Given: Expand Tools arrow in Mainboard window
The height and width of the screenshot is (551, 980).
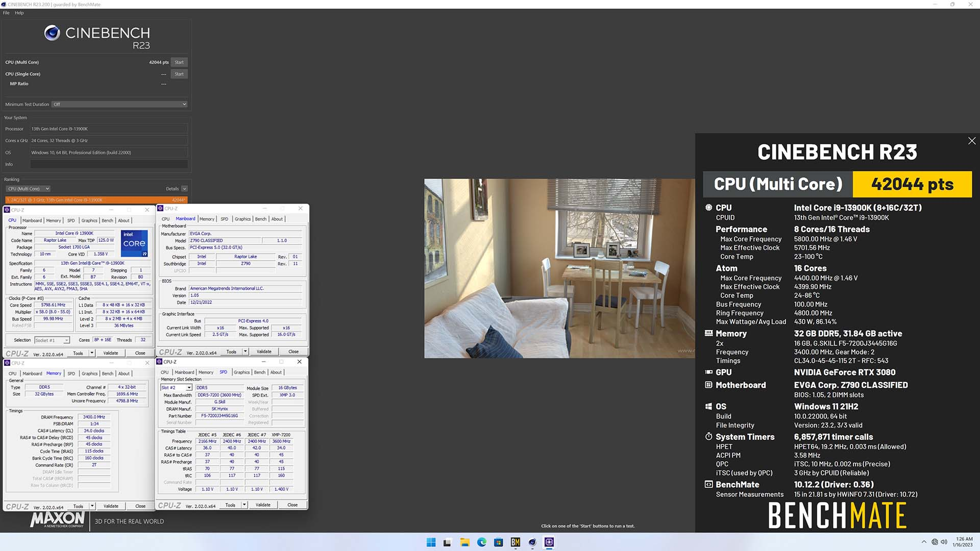Looking at the screenshot, I should pyautogui.click(x=246, y=352).
